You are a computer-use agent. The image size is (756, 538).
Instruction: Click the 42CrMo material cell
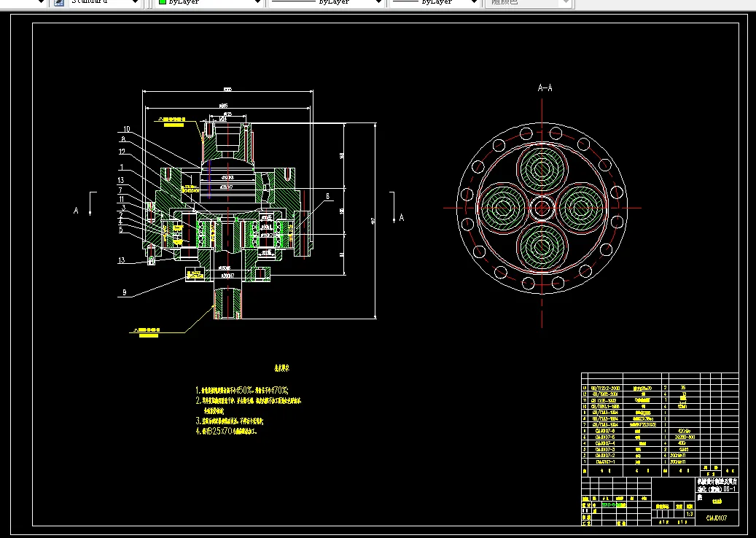[x=684, y=431]
